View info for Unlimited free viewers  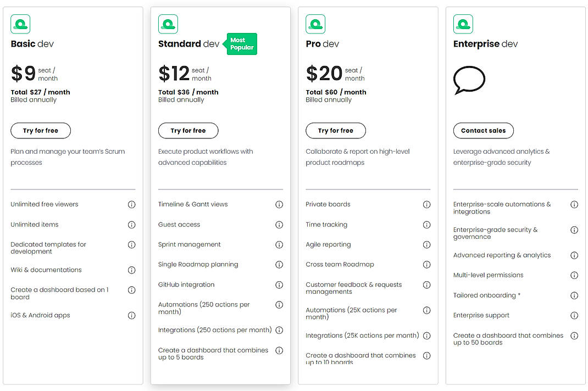pos(131,204)
